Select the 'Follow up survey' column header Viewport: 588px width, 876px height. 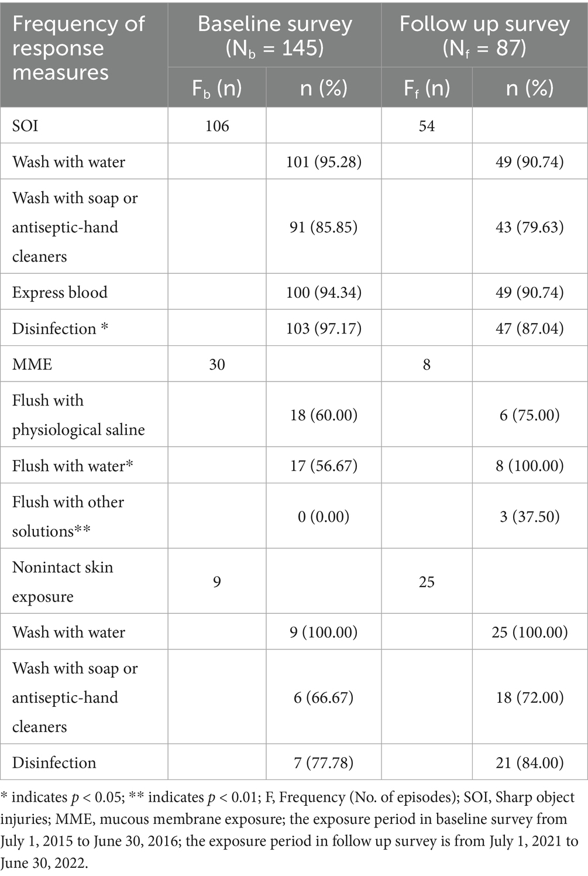click(484, 35)
